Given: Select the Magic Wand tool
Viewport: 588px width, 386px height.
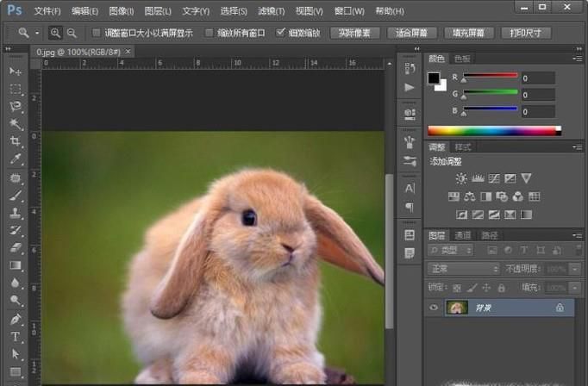Looking at the screenshot, I should 16,124.
